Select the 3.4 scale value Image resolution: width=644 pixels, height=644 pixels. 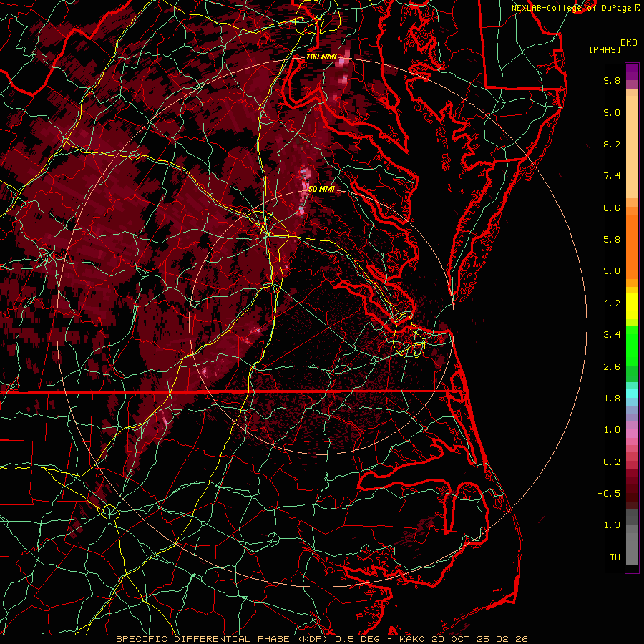[x=612, y=335]
